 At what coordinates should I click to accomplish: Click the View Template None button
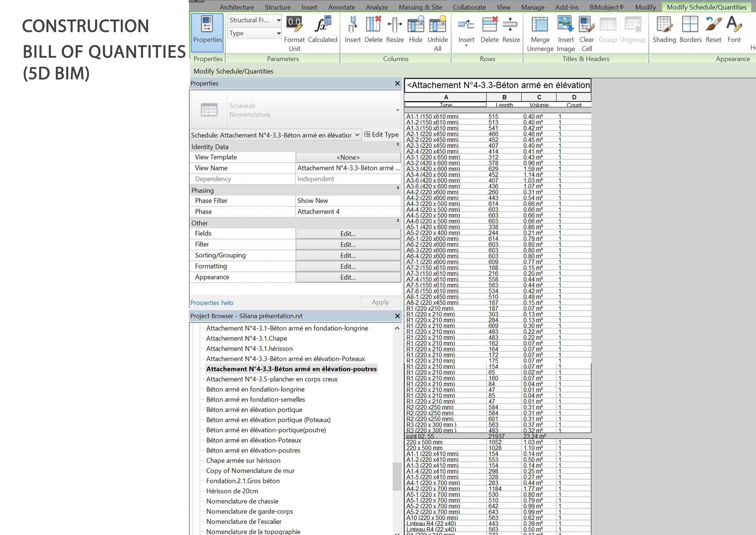pos(348,157)
